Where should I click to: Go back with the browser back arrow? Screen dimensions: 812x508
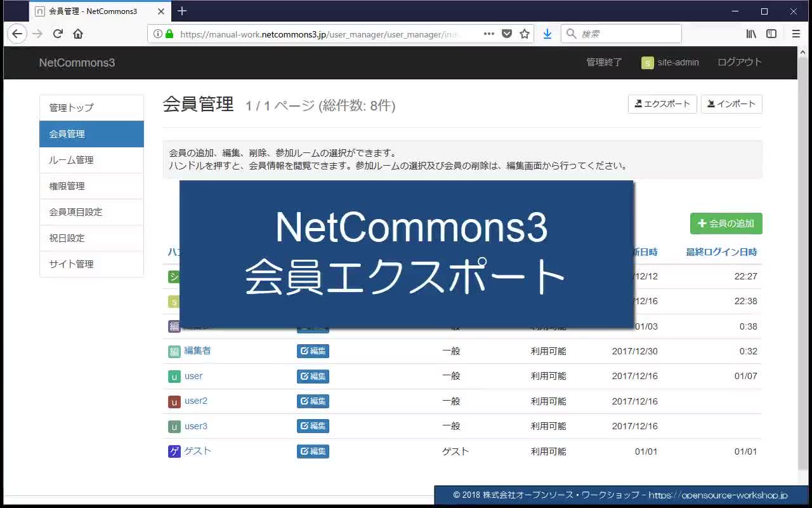pos(17,34)
